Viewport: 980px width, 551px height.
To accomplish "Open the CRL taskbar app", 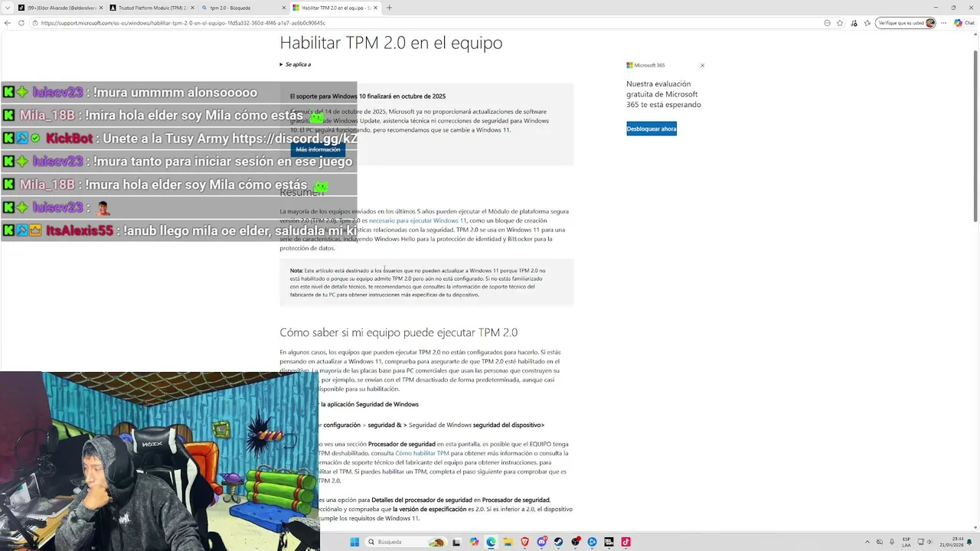I will (609, 542).
